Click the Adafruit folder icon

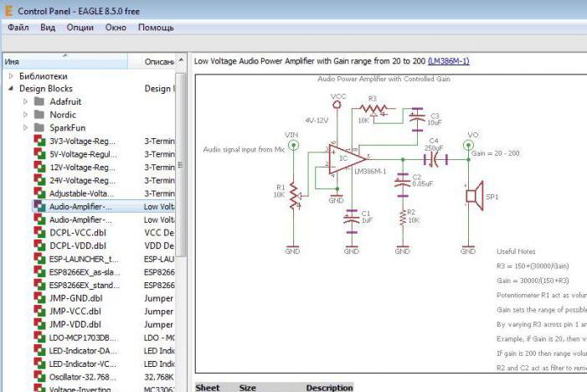(39, 101)
